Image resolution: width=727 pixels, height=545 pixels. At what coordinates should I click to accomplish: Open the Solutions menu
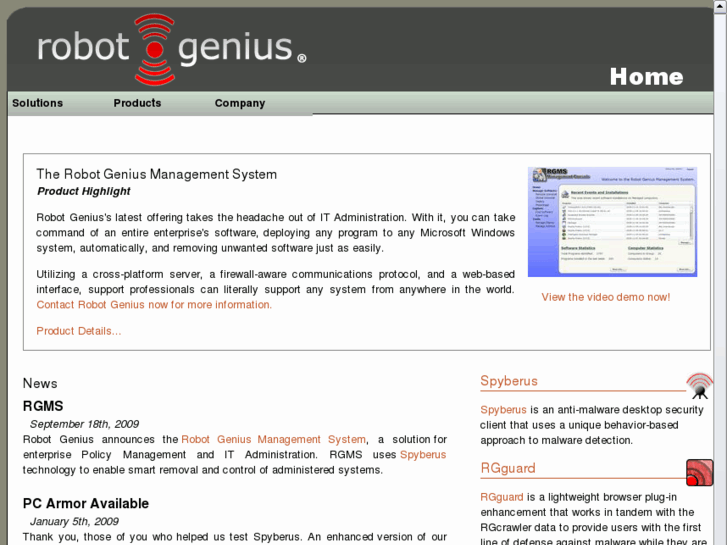pos(38,103)
